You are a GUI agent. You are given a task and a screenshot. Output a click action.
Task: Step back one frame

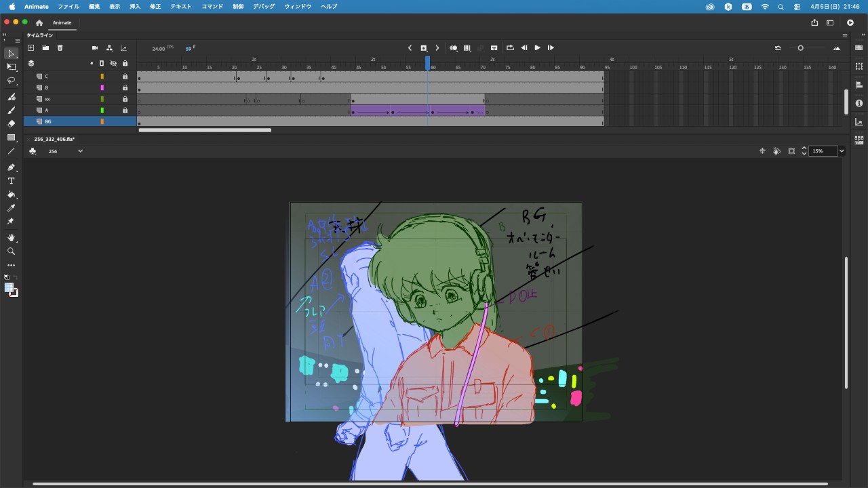click(524, 48)
